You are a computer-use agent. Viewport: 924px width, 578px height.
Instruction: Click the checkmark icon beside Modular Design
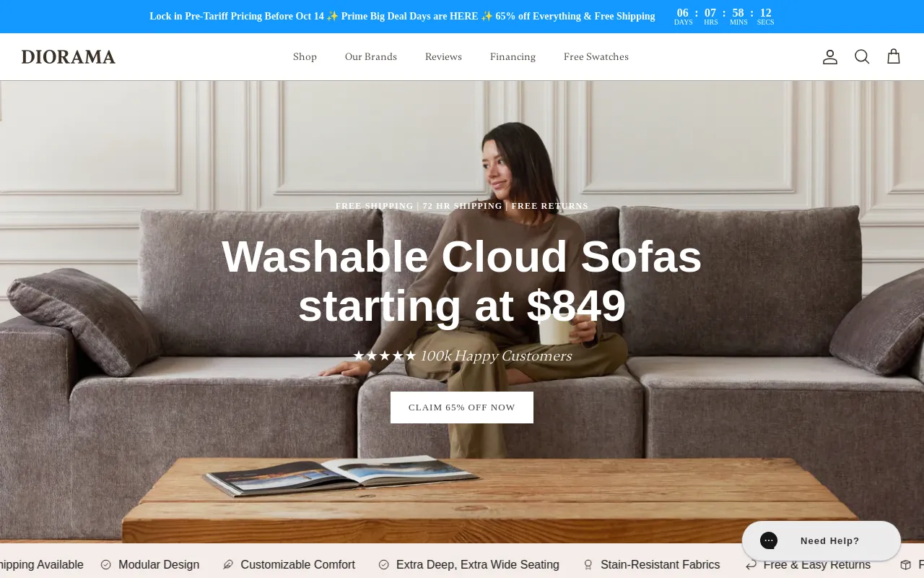tap(106, 565)
